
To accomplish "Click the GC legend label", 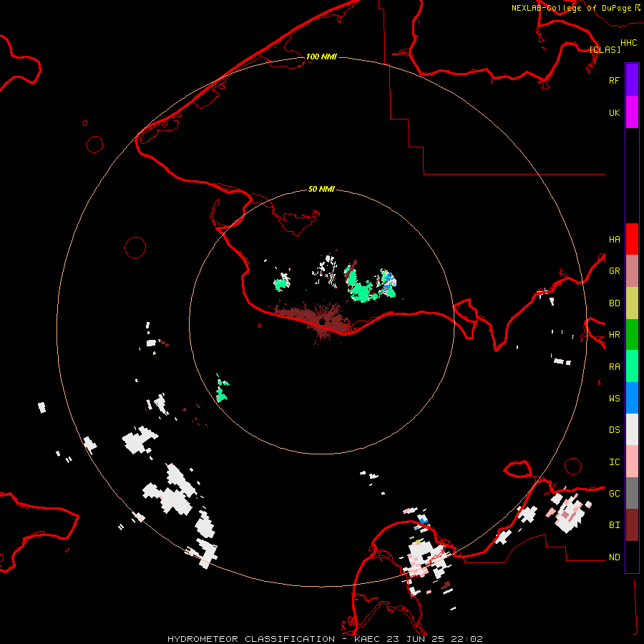I will (614, 494).
